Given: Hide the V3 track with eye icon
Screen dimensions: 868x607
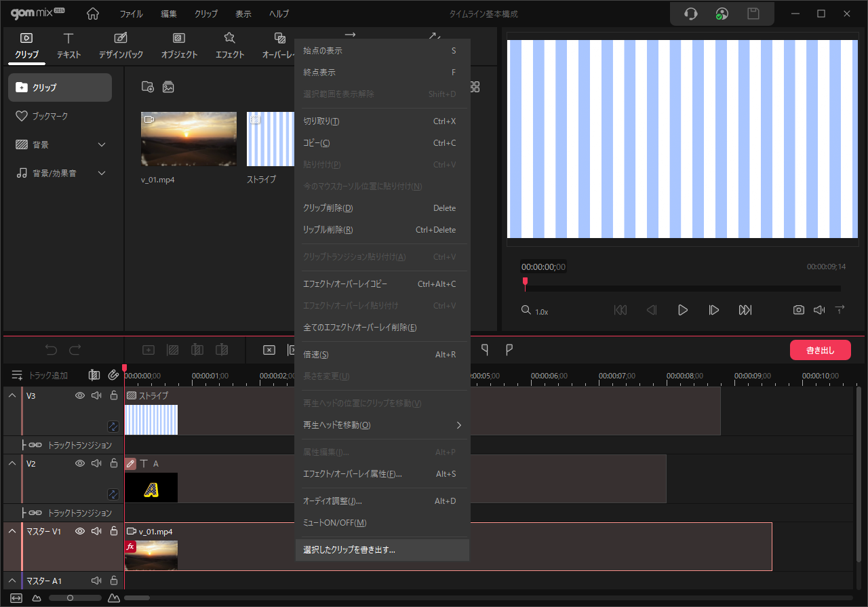Looking at the screenshot, I should (80, 395).
